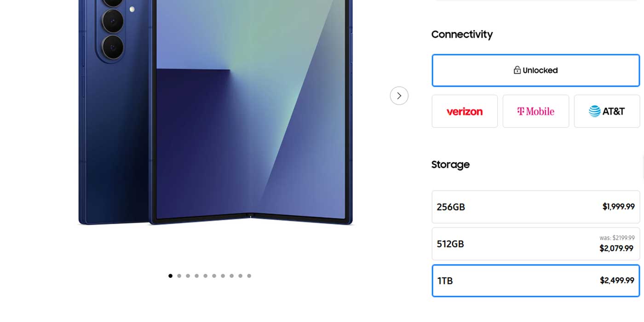
Task: Select the Unlocked connectivity option
Action: pyautogui.click(x=536, y=70)
